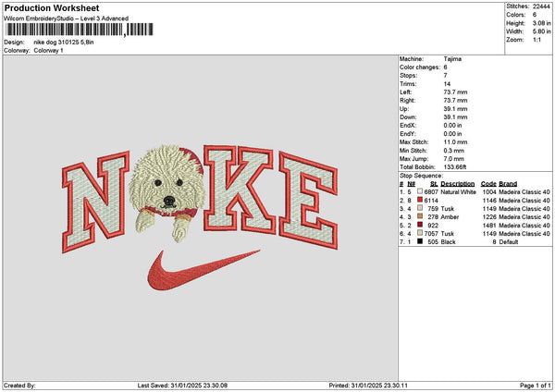Click the Brand column header
Viewport: 555px width, 392px height.
coord(508,184)
